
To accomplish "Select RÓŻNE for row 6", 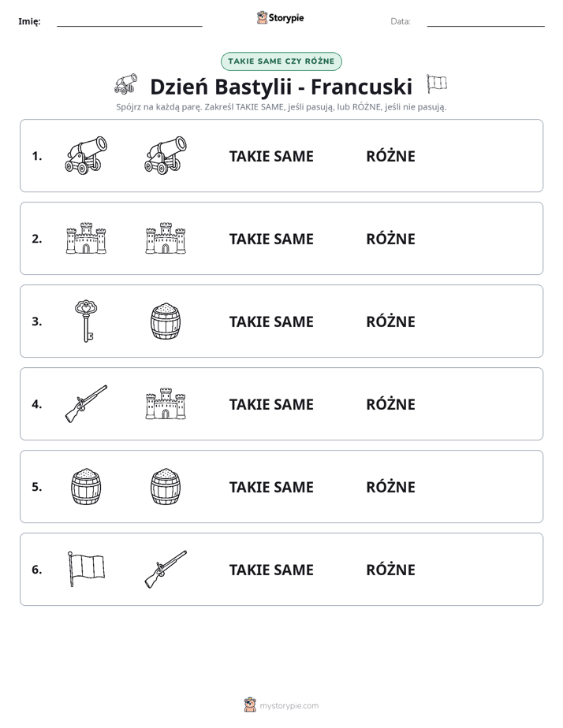I will pyautogui.click(x=390, y=569).
